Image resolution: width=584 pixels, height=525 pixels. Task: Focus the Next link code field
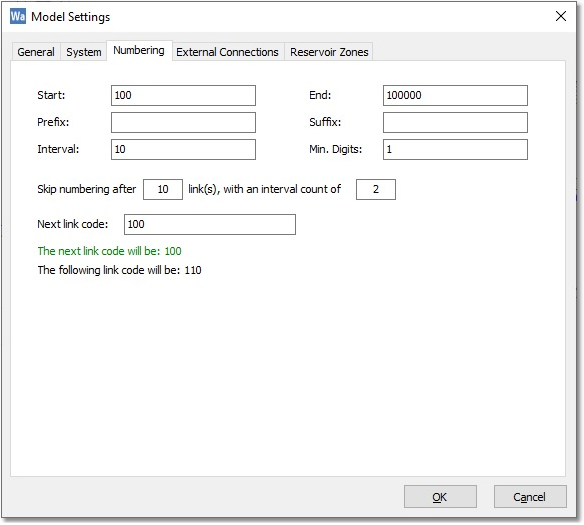[210, 225]
